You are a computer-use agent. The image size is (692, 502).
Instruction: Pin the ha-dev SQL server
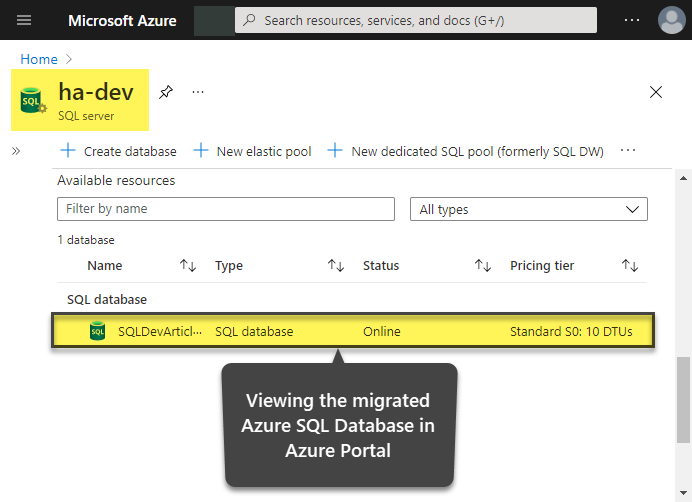[166, 92]
